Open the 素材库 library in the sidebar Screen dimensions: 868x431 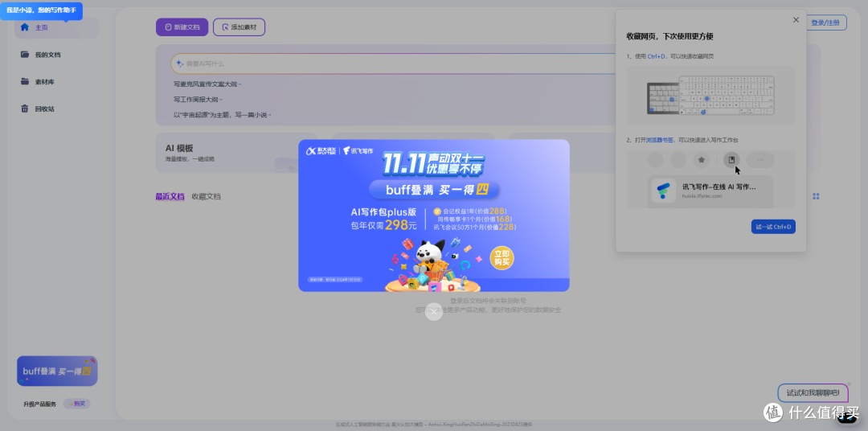pos(44,82)
